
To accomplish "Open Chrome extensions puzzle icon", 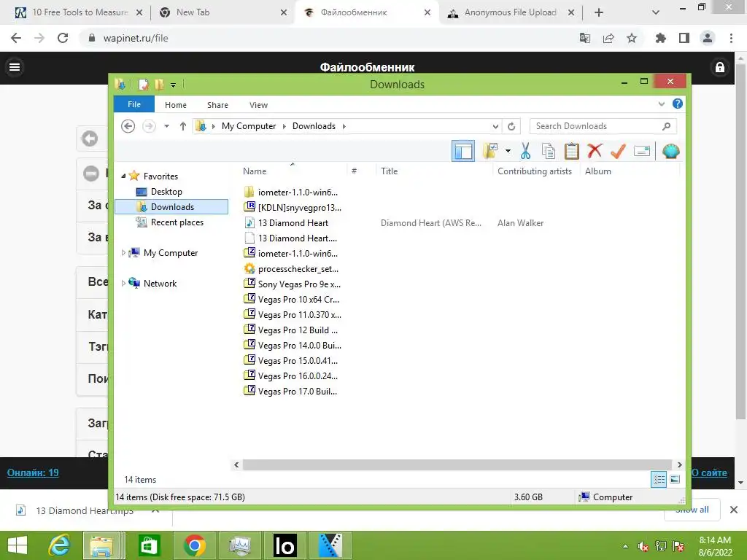I will click(660, 38).
